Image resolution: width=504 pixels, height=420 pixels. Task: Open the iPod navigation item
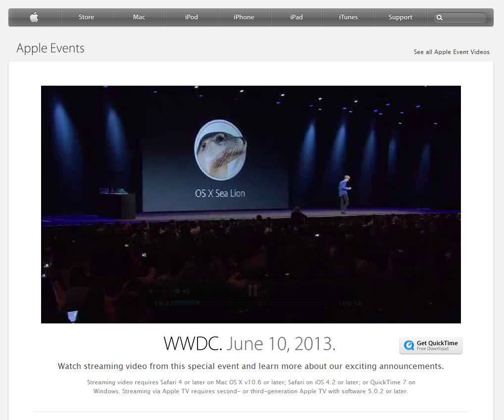[191, 17]
